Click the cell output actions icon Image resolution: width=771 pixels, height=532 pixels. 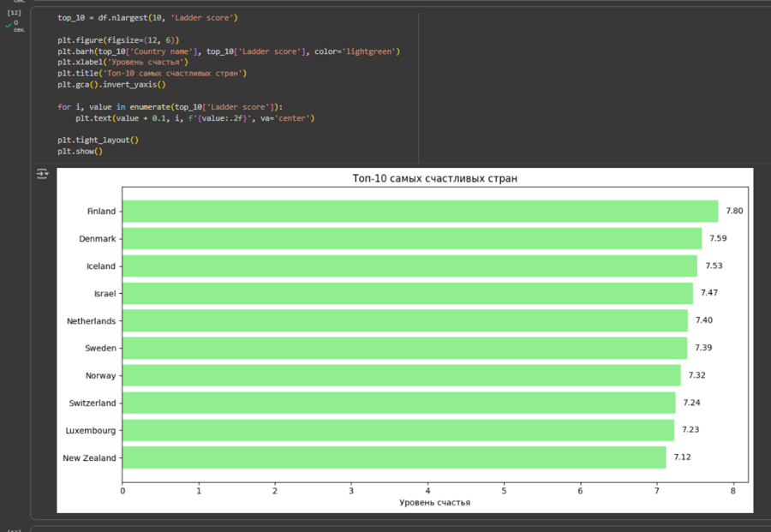[x=42, y=174]
